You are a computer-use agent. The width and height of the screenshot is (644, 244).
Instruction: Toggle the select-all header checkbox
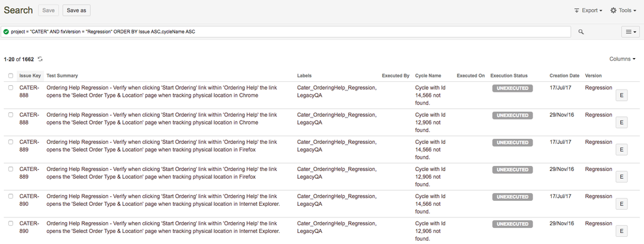click(11, 76)
